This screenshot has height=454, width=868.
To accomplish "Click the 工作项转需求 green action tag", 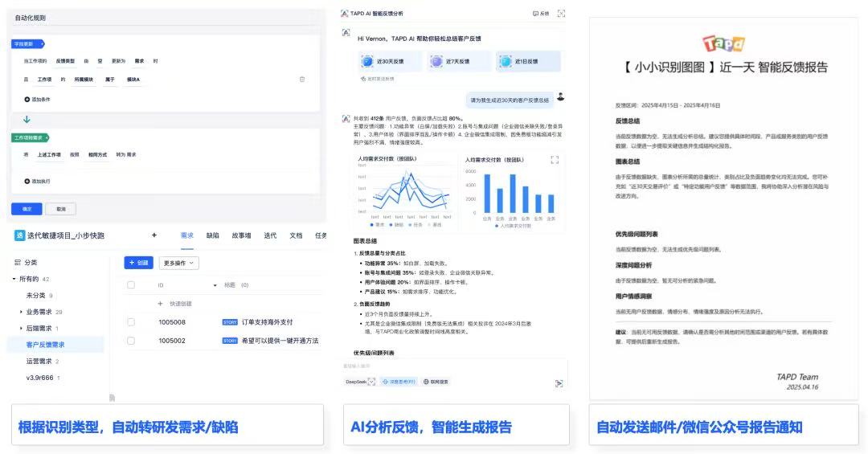I will [x=31, y=137].
